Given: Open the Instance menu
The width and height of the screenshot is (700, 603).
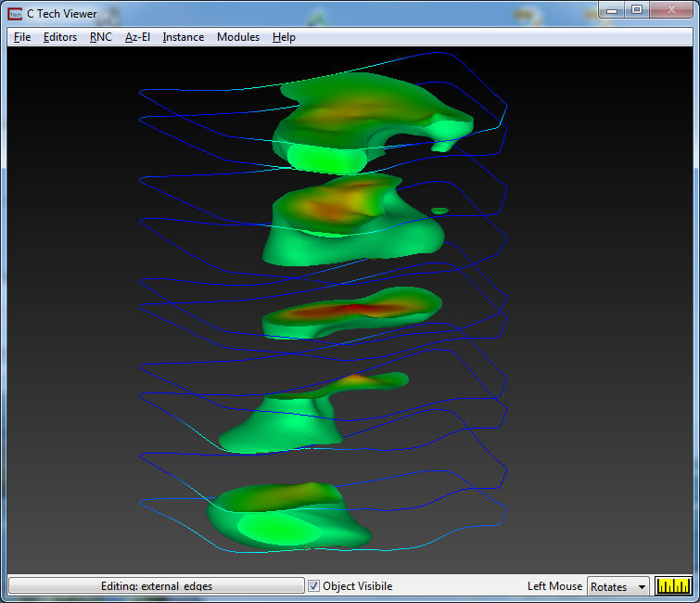Looking at the screenshot, I should (x=183, y=37).
